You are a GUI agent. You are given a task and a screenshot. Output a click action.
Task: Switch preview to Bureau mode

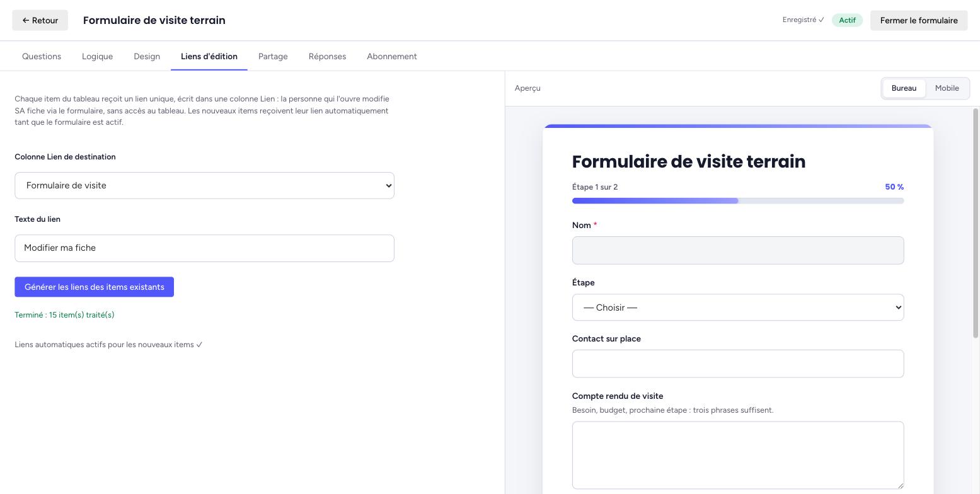904,88
